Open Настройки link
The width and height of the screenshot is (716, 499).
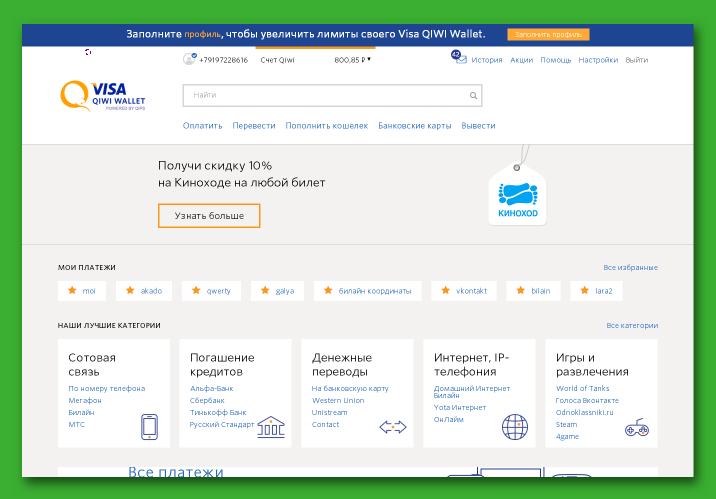tap(598, 60)
